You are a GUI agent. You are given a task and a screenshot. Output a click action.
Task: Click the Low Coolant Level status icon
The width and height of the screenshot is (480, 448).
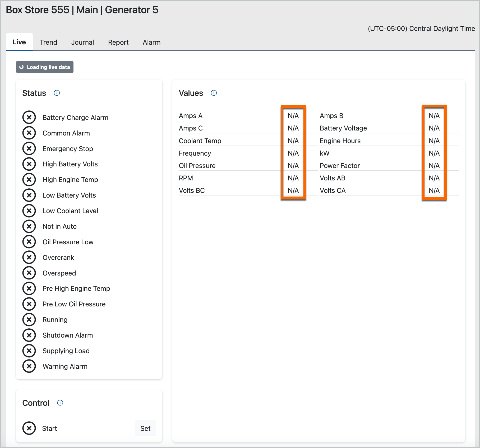29,211
